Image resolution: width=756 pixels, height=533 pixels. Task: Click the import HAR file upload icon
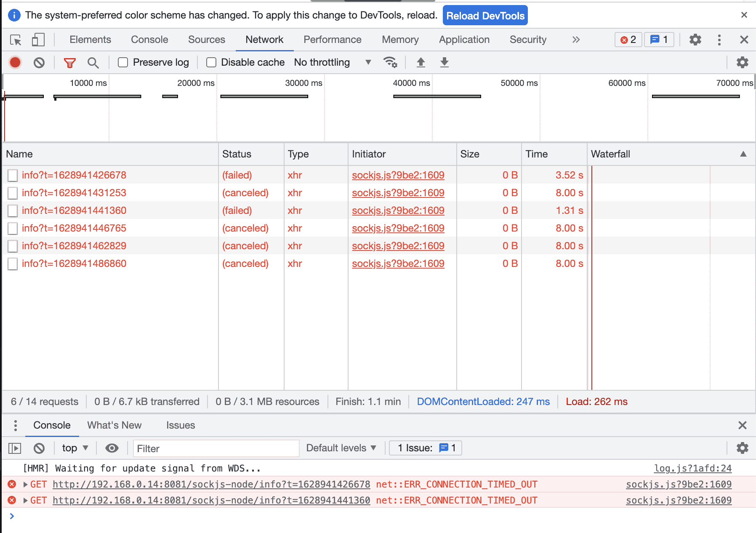tap(421, 63)
